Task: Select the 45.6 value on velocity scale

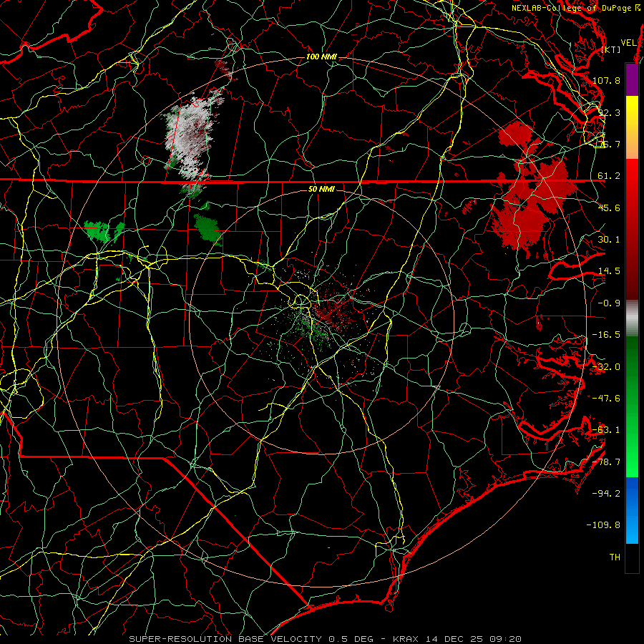Action: 609,208
